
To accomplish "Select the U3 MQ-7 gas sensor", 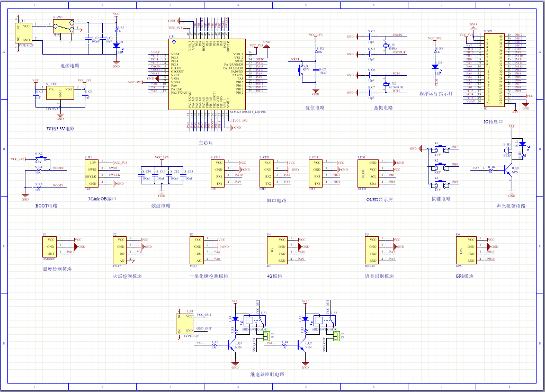I will pos(196,250).
